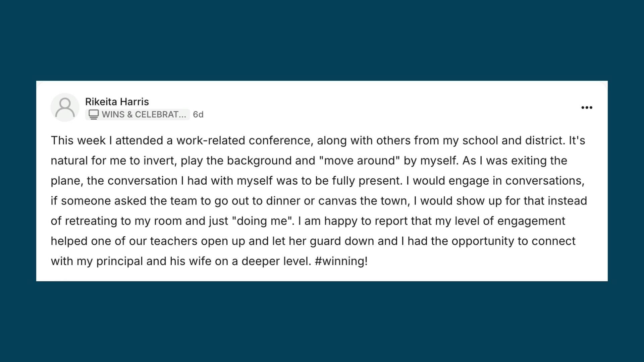Click Rikeita Harris's profile avatar icon
This screenshot has height=362, width=644.
point(65,107)
